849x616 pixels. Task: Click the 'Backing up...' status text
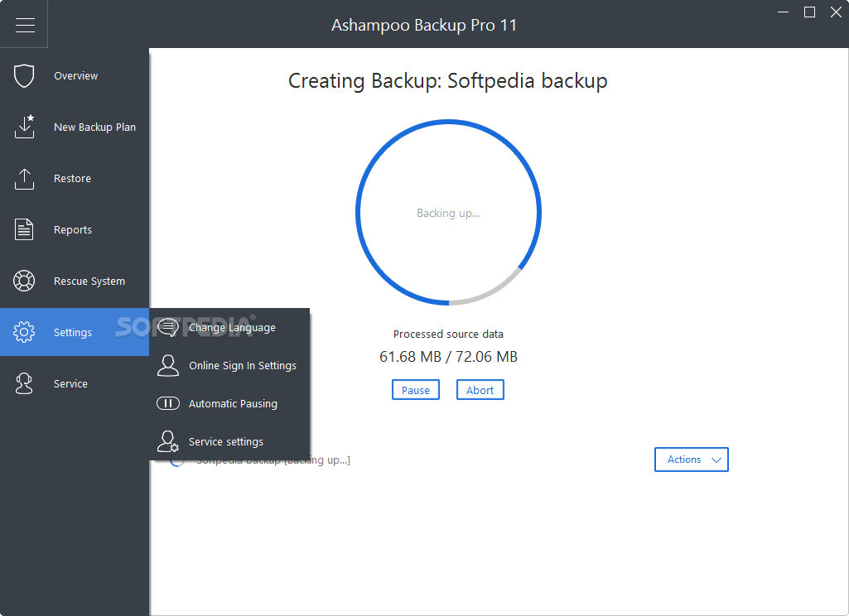click(x=448, y=214)
